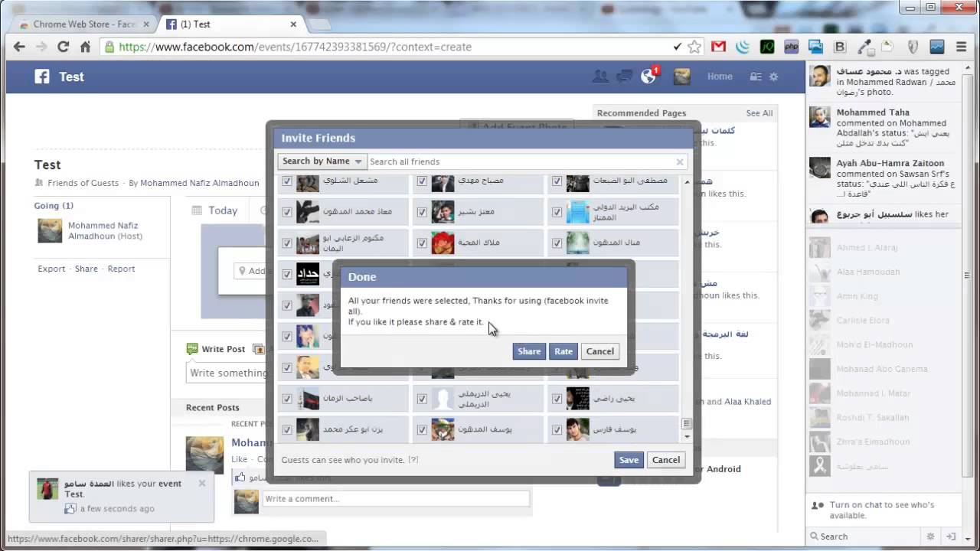Close the (1) Test browser tab

(293, 24)
